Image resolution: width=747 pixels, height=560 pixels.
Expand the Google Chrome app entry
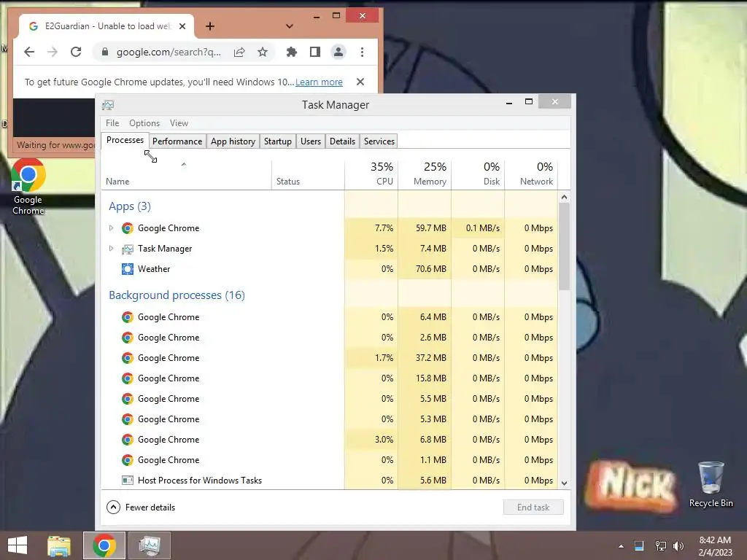[x=111, y=228]
